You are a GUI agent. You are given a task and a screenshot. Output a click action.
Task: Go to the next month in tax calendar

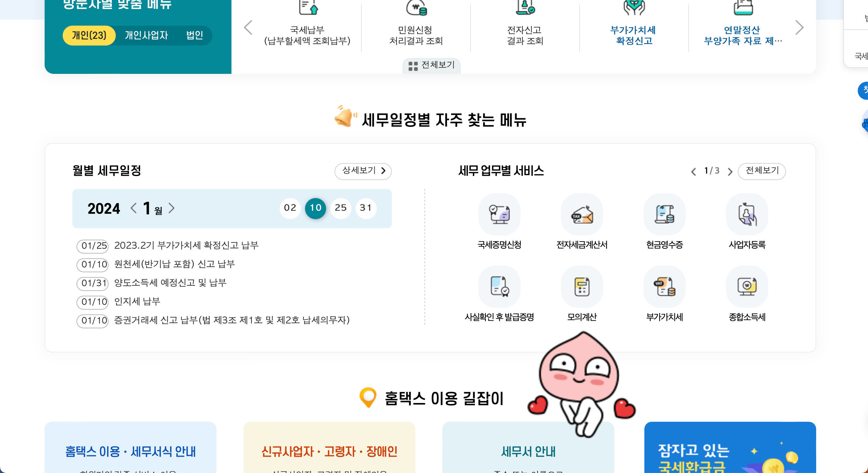tap(171, 208)
